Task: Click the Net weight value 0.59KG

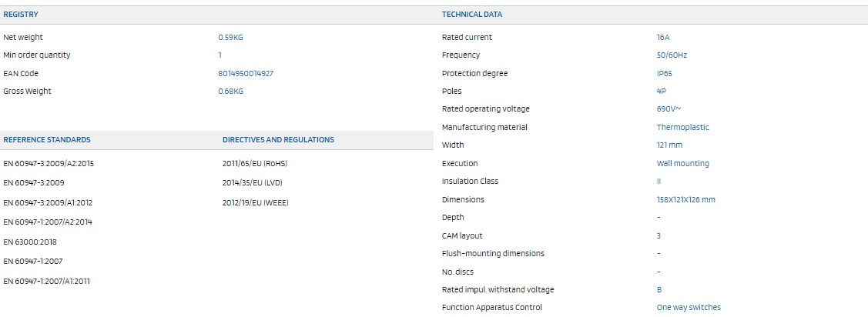Action: click(x=230, y=38)
